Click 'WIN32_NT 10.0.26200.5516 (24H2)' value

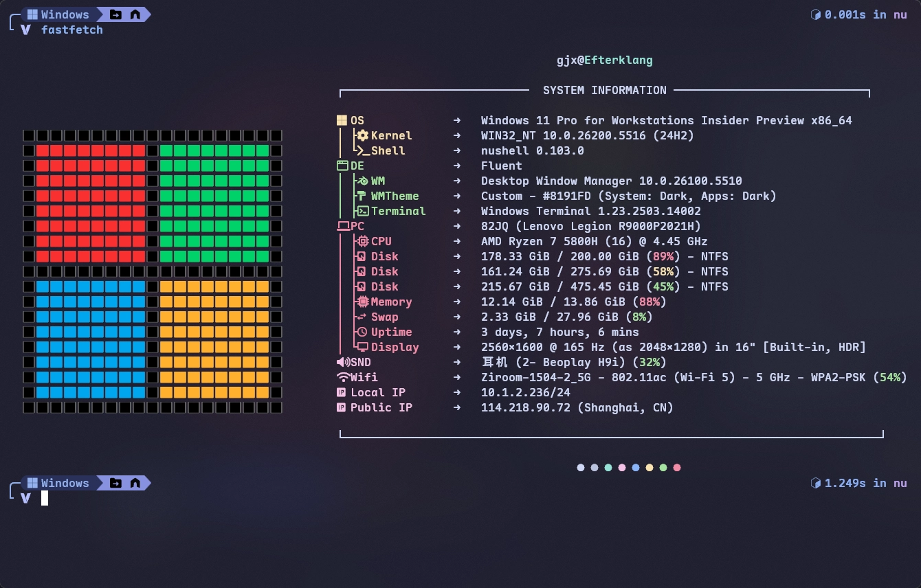[x=588, y=135]
